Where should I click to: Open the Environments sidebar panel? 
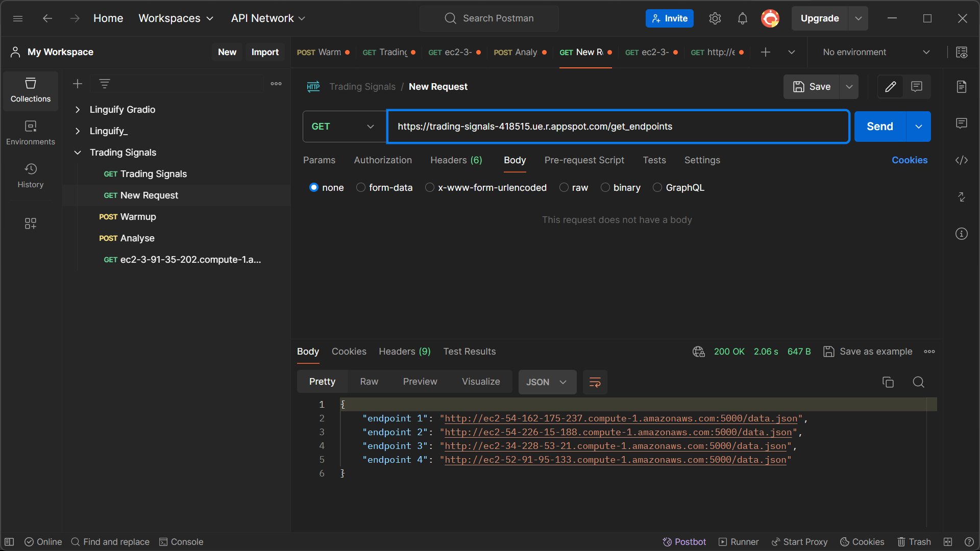(x=31, y=132)
